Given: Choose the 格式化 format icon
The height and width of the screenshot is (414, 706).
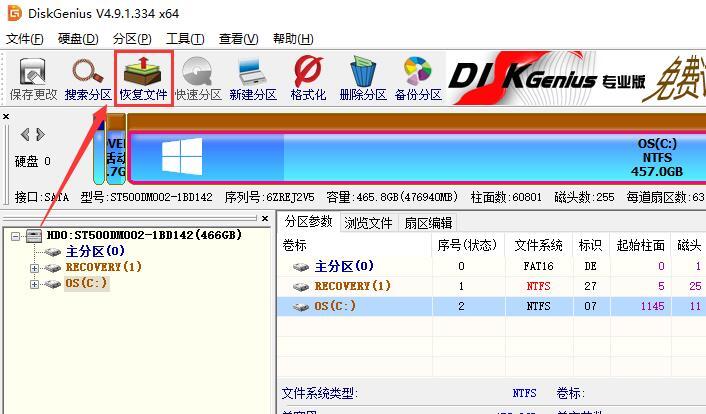Looking at the screenshot, I should coord(308,79).
